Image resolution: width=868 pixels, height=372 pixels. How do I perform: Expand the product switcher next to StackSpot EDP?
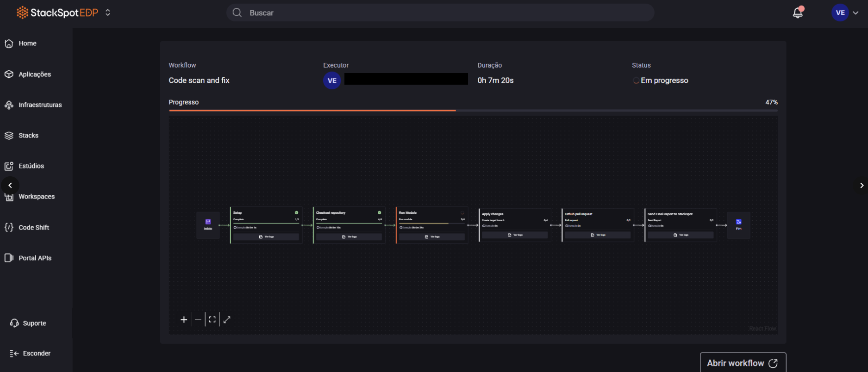coord(108,12)
